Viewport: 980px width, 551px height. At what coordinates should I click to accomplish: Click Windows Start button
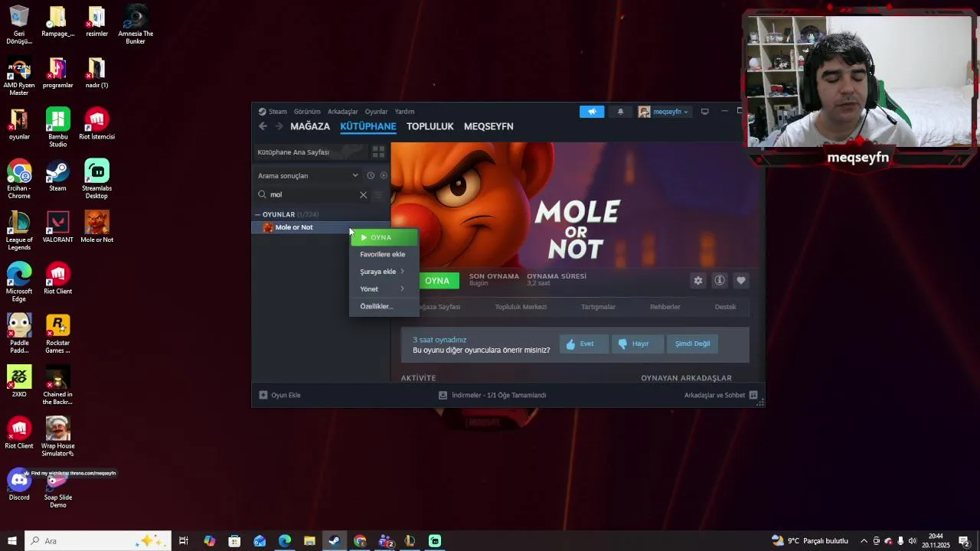click(x=12, y=541)
